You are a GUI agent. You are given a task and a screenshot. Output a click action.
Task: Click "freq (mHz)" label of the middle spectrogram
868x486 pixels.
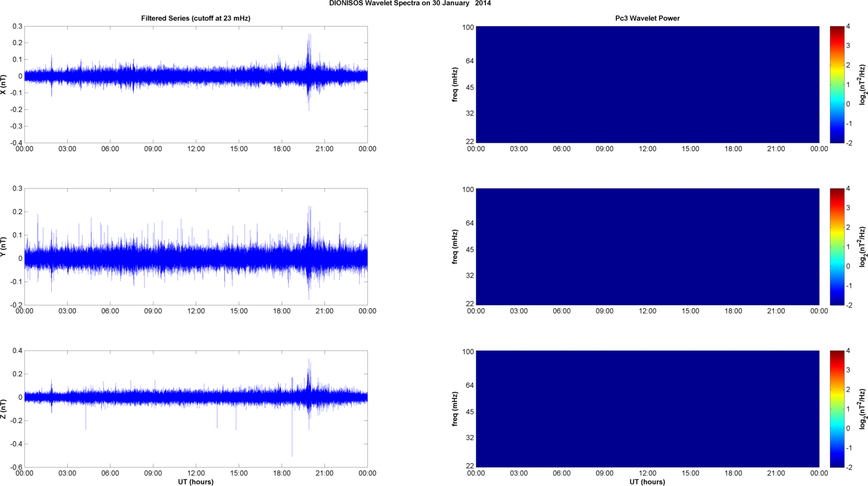pos(455,246)
